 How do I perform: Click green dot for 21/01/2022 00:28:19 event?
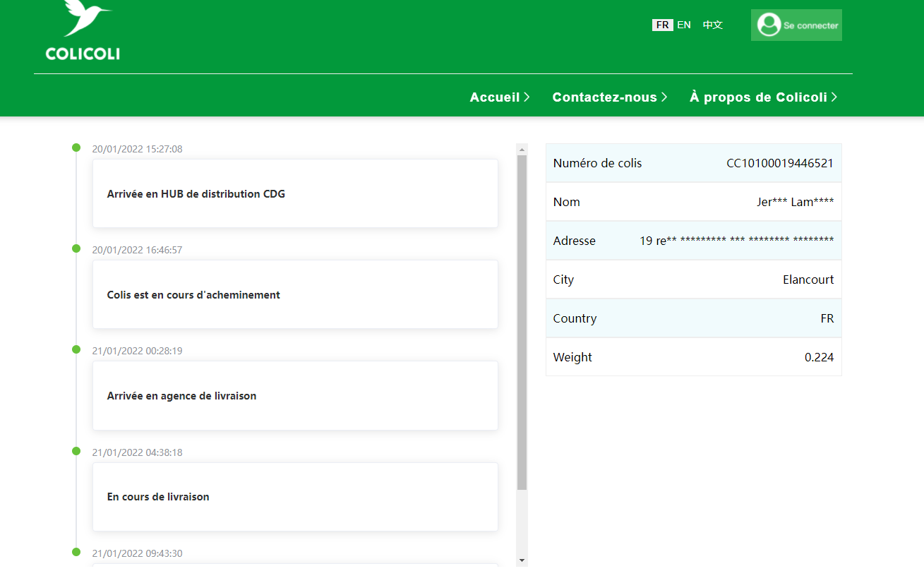76,349
